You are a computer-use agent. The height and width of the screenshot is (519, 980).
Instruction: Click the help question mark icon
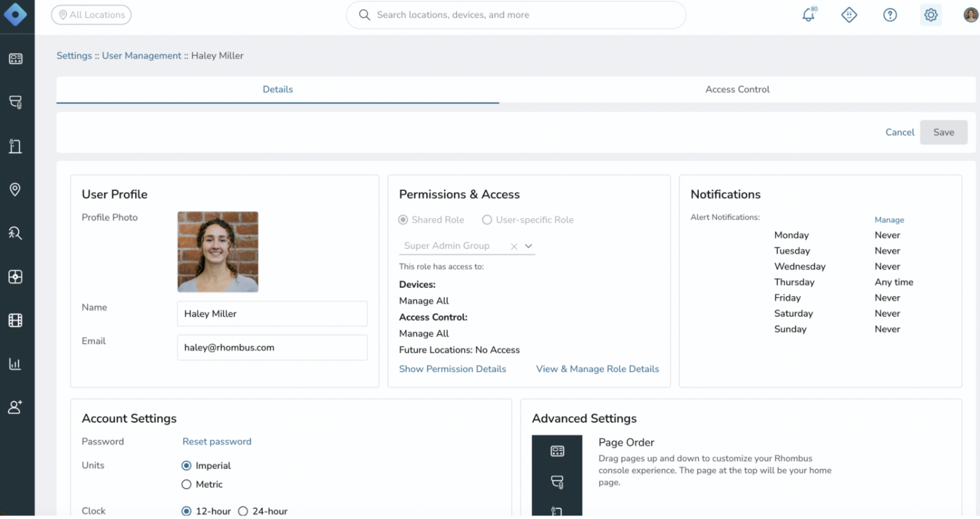(890, 14)
